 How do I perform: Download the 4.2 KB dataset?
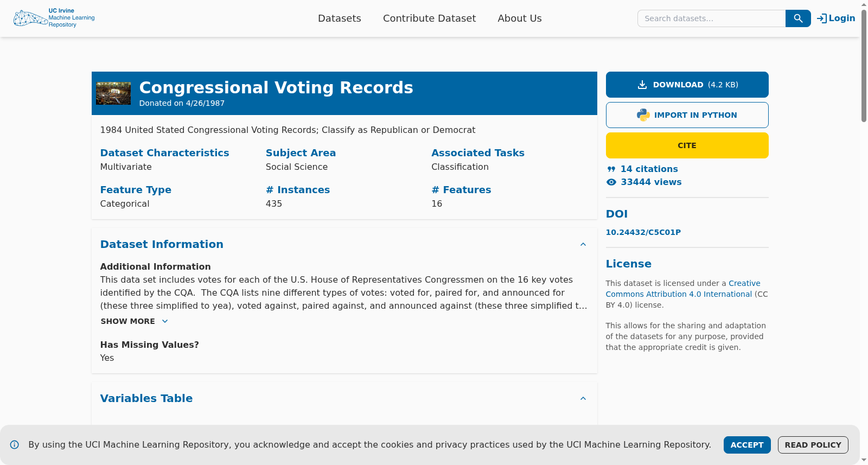687,85
